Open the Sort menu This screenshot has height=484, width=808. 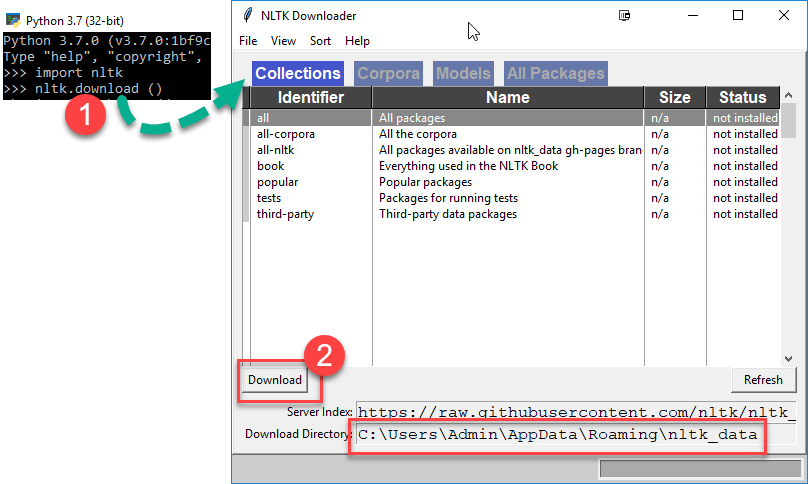click(x=320, y=41)
